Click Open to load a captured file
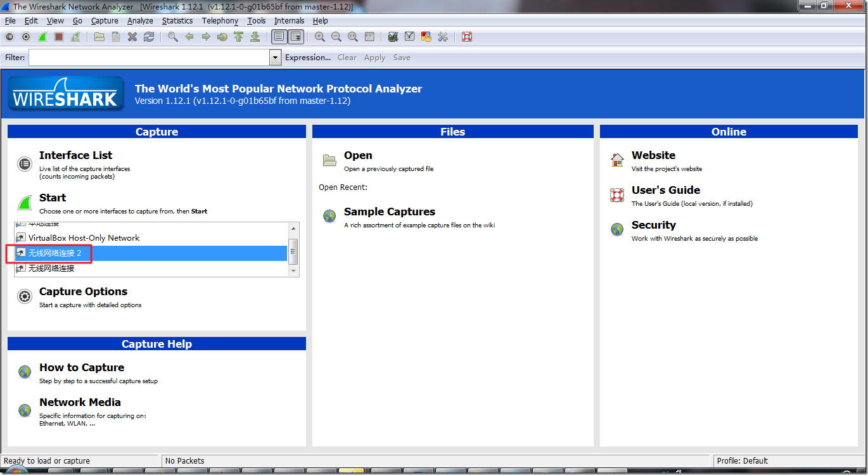 click(x=358, y=155)
